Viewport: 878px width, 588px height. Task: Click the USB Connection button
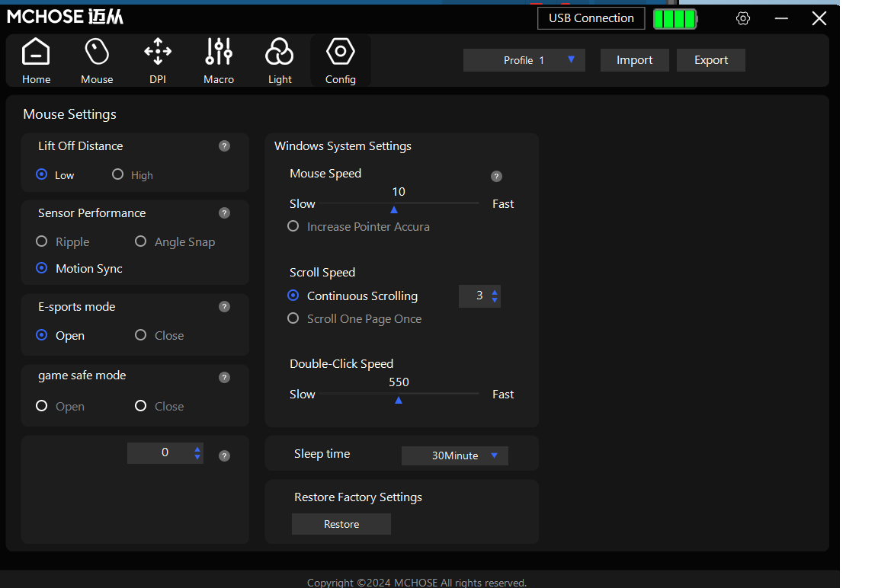(591, 18)
